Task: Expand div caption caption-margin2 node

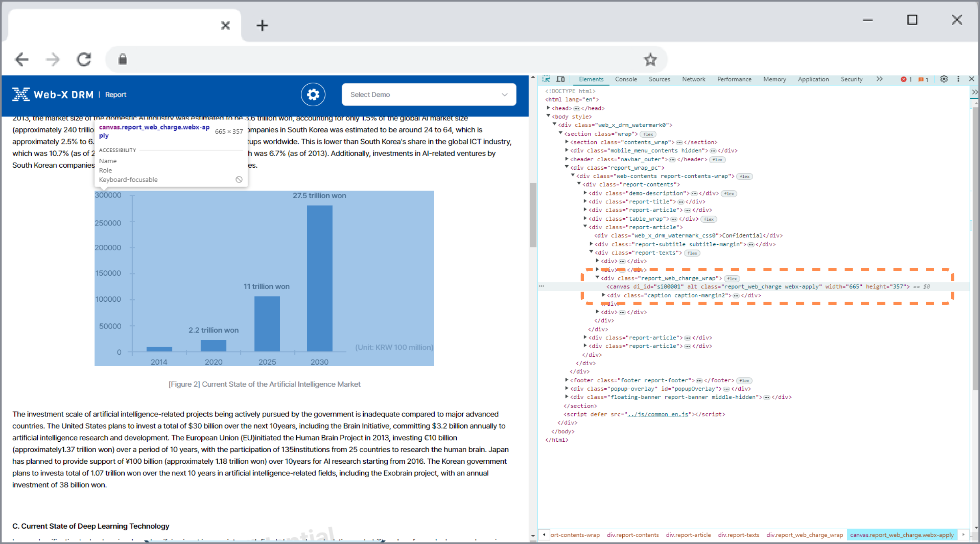Action: 603,295
